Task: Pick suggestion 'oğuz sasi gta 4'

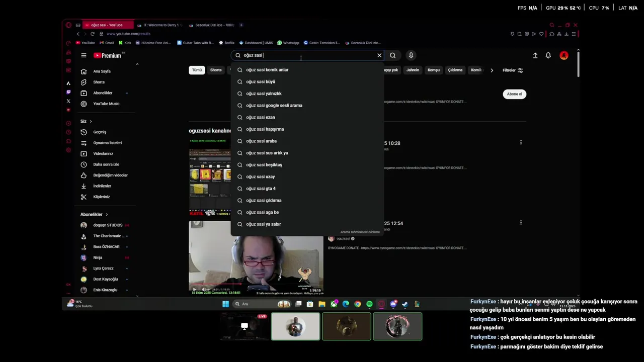Action: pos(307,189)
